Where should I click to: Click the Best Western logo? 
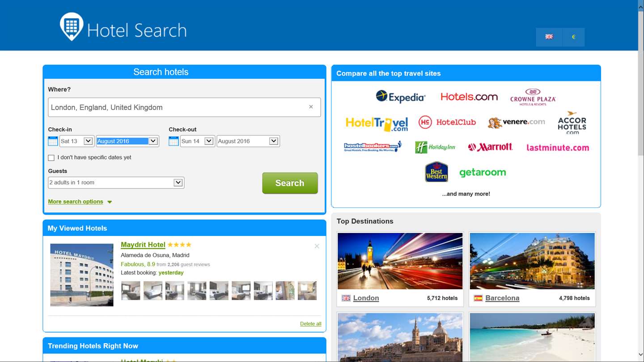(x=436, y=172)
